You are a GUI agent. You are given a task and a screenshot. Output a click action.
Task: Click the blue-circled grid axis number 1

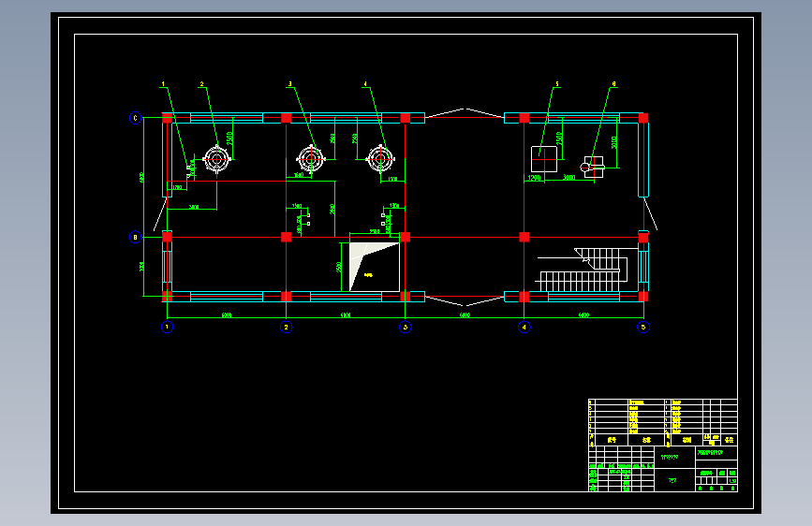167,327
